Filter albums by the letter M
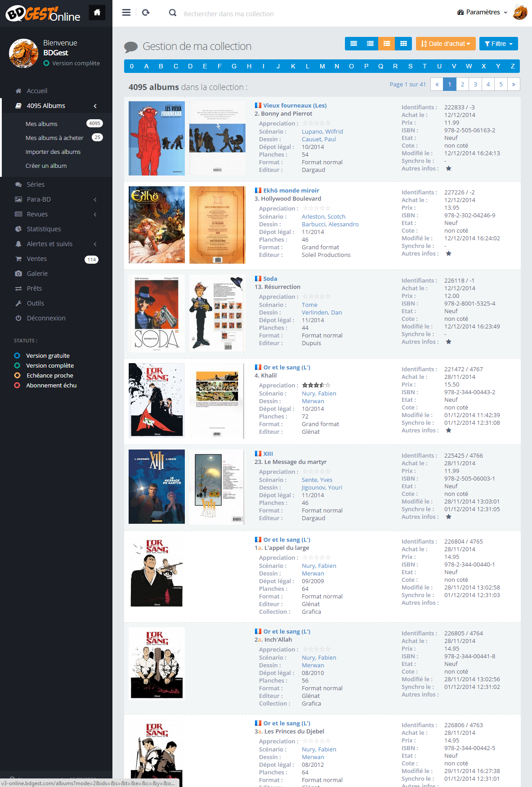 click(322, 66)
